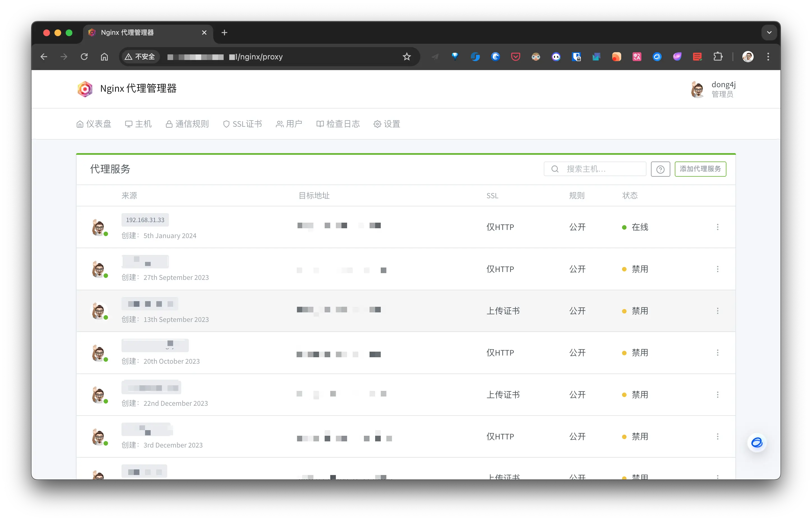Open actions menu for 22nd December 2023 entry
The width and height of the screenshot is (812, 521).
(x=717, y=395)
